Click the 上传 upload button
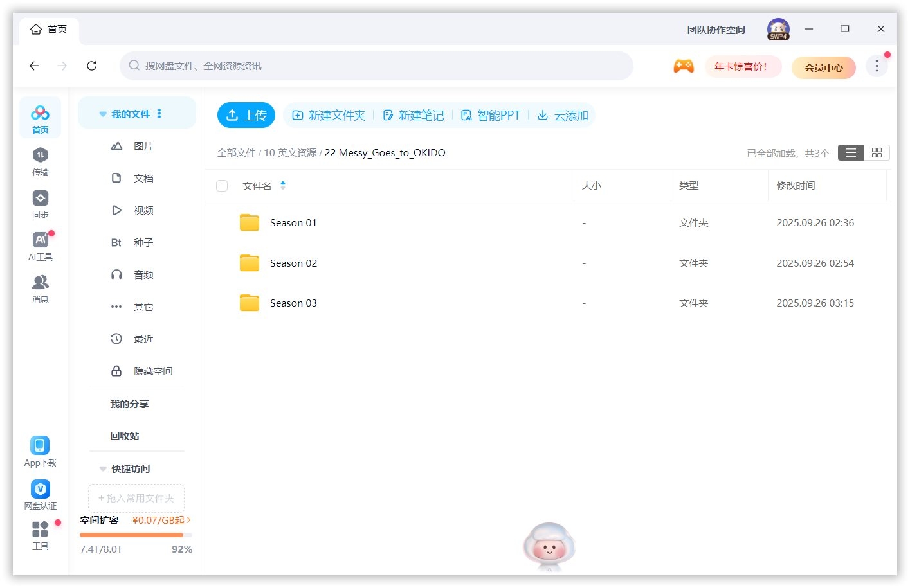Image resolution: width=910 pixels, height=588 pixels. point(246,116)
